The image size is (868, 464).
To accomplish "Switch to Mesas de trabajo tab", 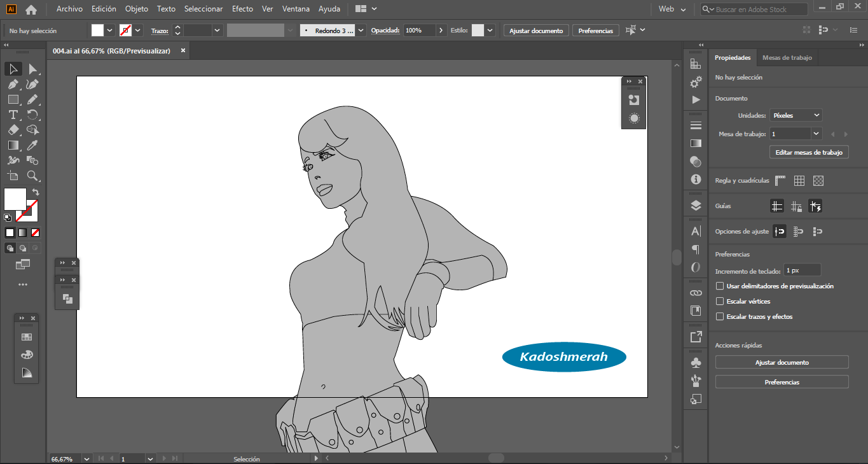I will tap(787, 58).
